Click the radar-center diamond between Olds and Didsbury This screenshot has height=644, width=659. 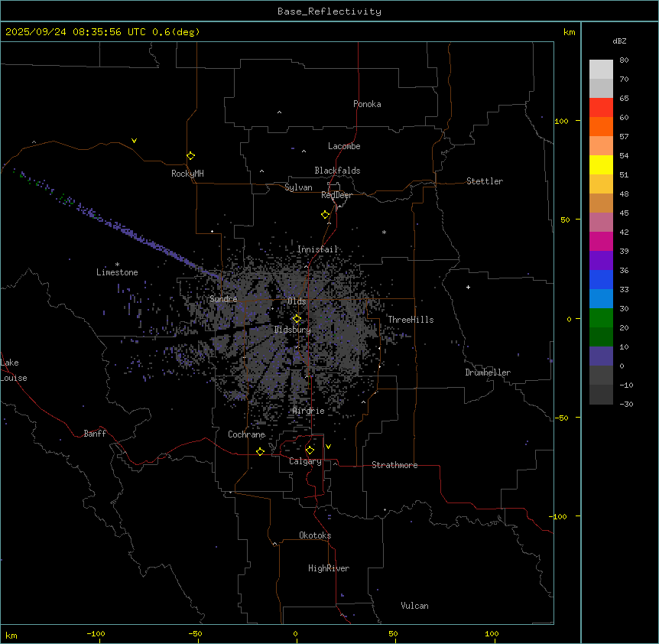(297, 318)
